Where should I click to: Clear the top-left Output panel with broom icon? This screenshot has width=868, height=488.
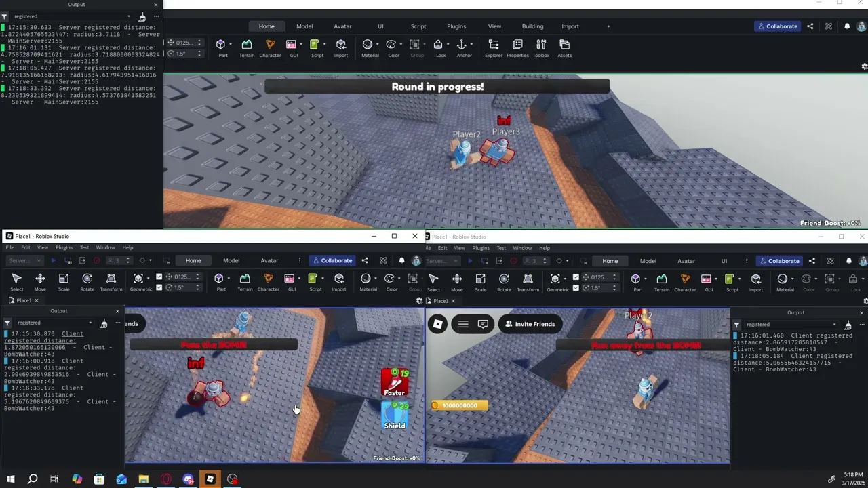tap(142, 16)
